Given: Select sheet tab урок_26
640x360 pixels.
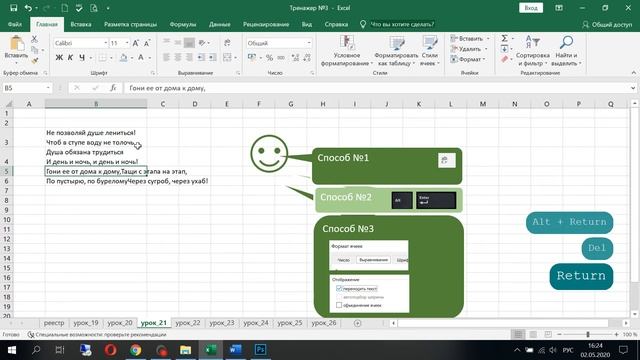Looking at the screenshot, I should (x=324, y=323).
